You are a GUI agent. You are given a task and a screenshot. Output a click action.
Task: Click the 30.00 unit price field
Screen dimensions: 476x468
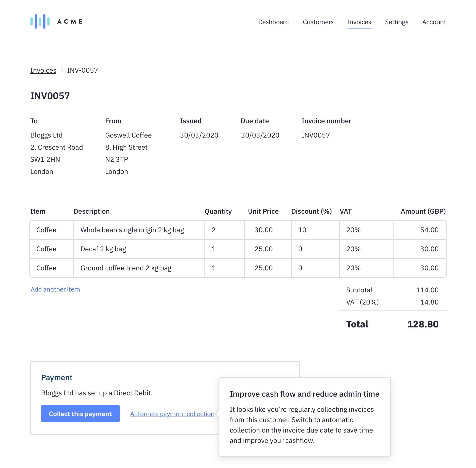click(267, 230)
